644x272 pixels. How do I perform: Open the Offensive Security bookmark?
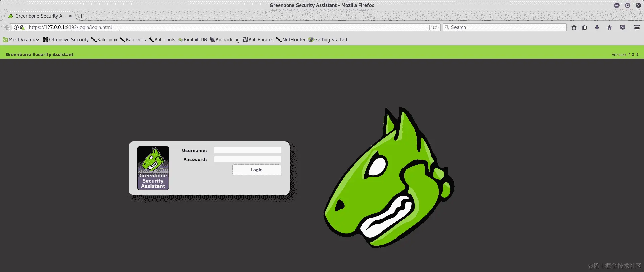(x=66, y=40)
